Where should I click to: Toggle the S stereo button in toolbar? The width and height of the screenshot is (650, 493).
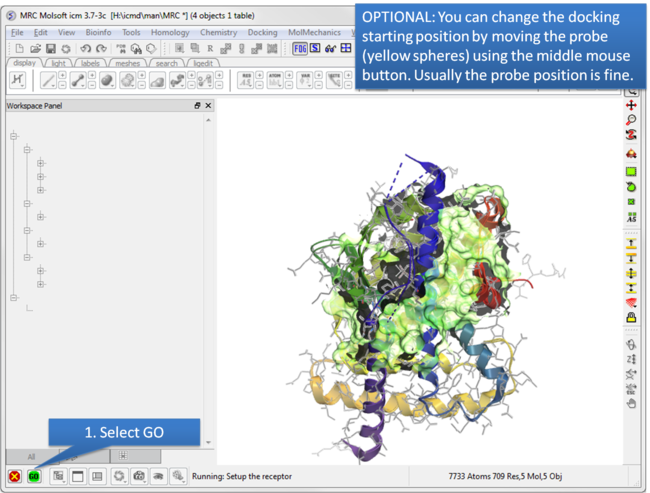pyautogui.click(x=314, y=48)
